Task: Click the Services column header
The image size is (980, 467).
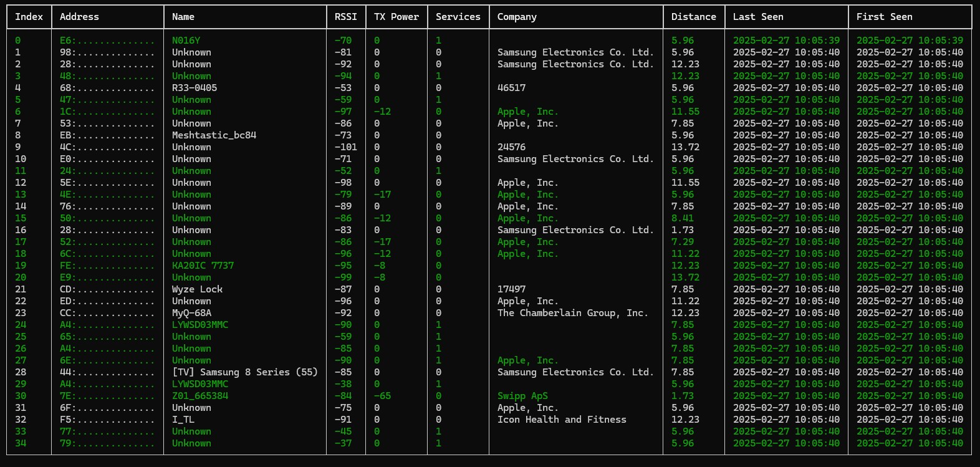Action: click(x=458, y=17)
